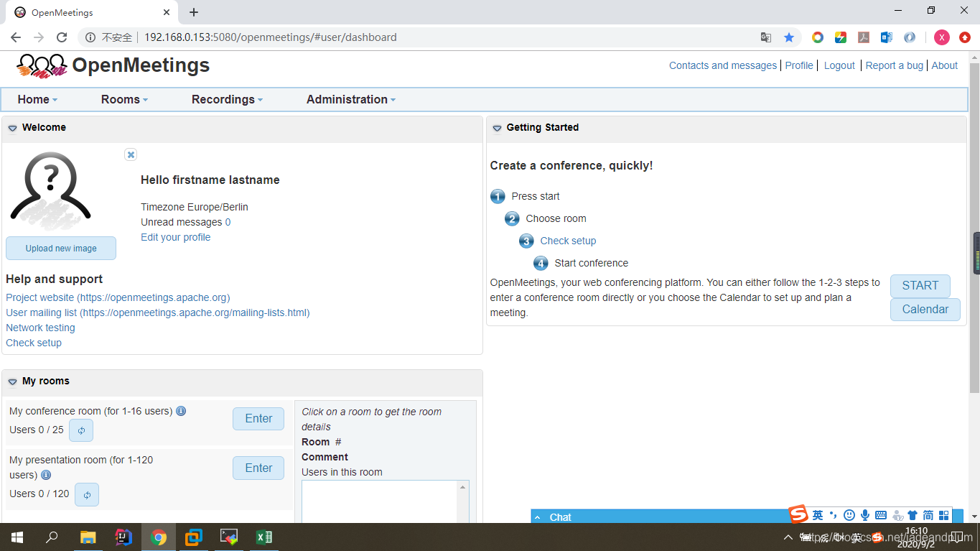The image size is (980, 551).
Task: Click the browser address bar URL
Action: tap(270, 37)
